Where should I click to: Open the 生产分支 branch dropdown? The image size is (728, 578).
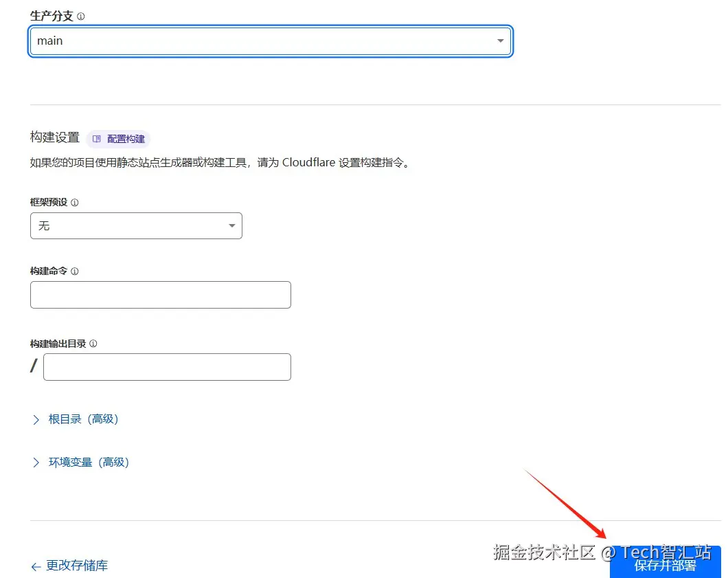click(x=270, y=41)
